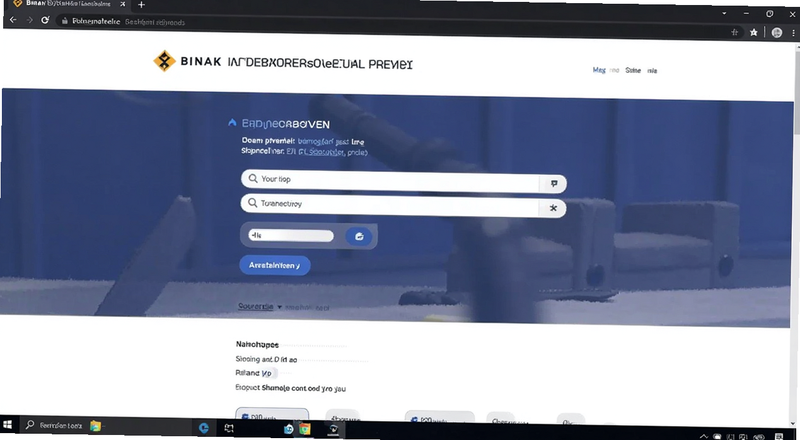Open Task View on the taskbar

[x=229, y=428]
